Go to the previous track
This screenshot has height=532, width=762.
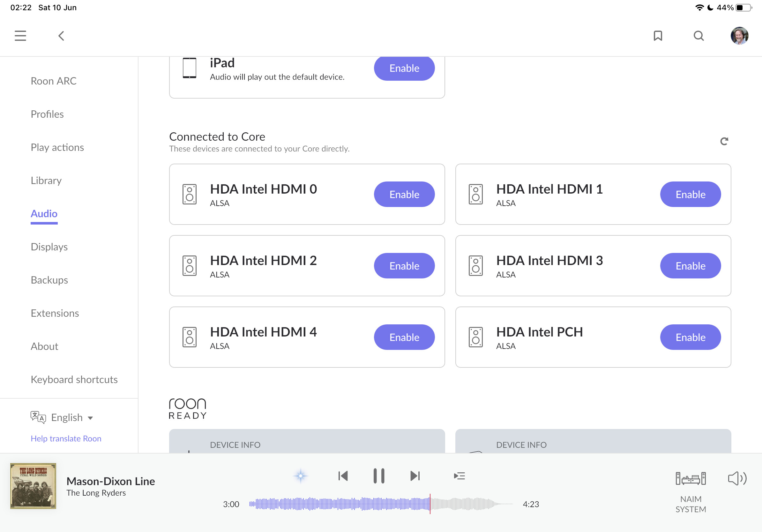(x=343, y=476)
